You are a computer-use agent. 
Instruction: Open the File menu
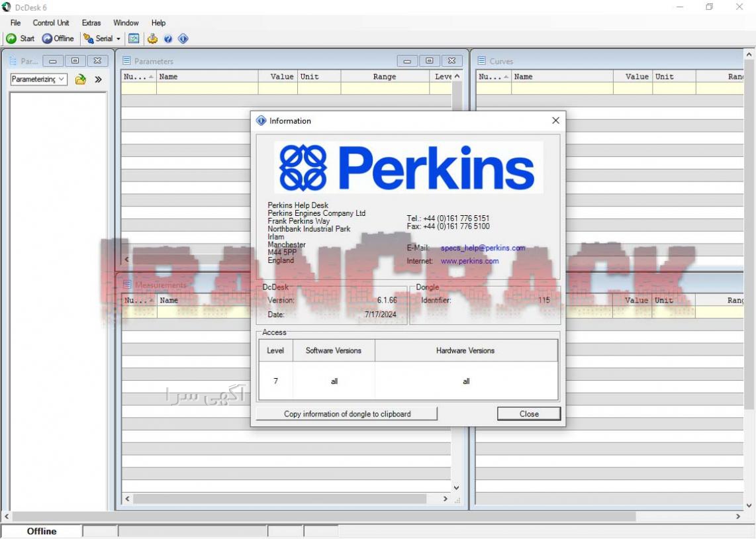[x=15, y=23]
